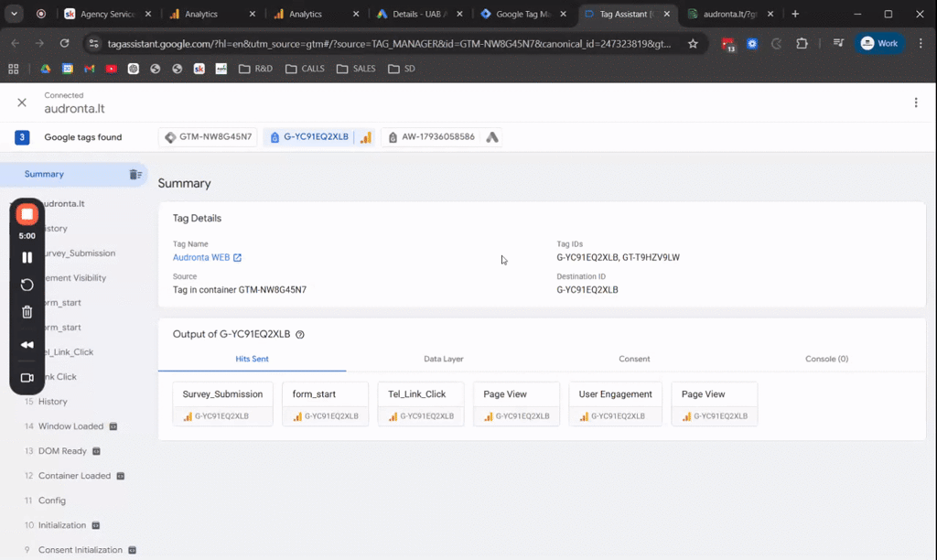Switch to the Consent tab
937x560 pixels.
[634, 359]
